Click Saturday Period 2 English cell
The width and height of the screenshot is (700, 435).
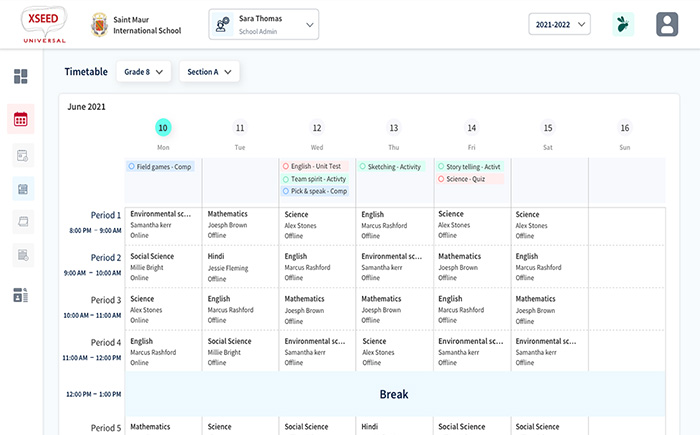point(550,267)
